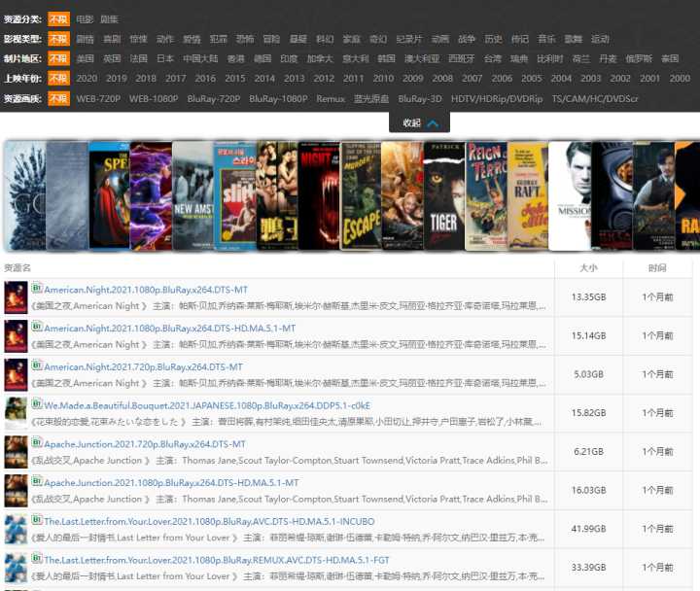Select 不限 in the 制片地区 row

click(x=59, y=58)
